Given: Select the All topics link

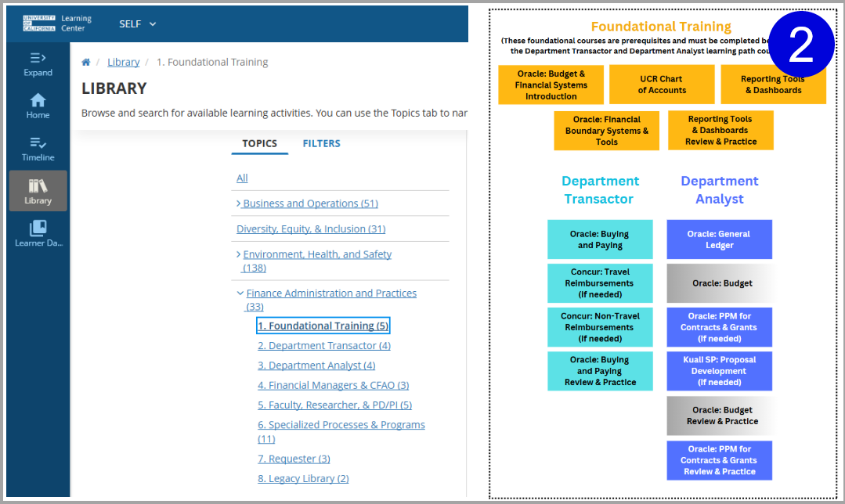Looking at the screenshot, I should click(x=242, y=178).
